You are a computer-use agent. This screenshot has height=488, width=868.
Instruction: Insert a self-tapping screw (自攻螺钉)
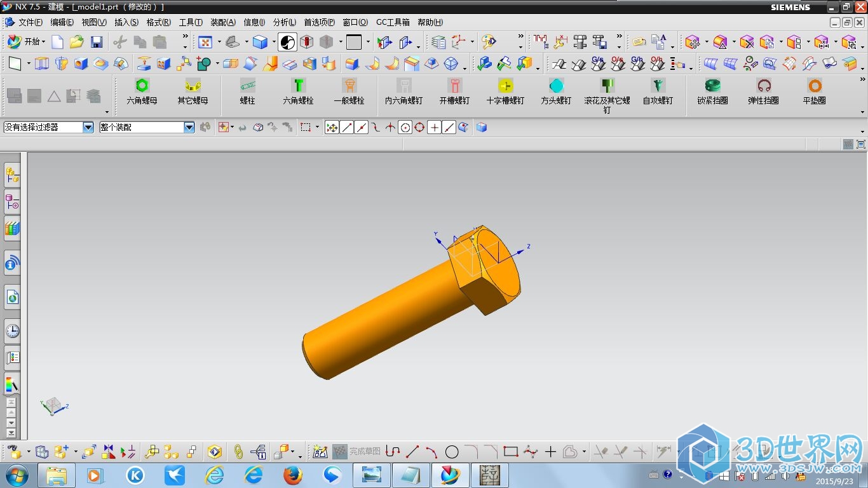click(x=658, y=92)
